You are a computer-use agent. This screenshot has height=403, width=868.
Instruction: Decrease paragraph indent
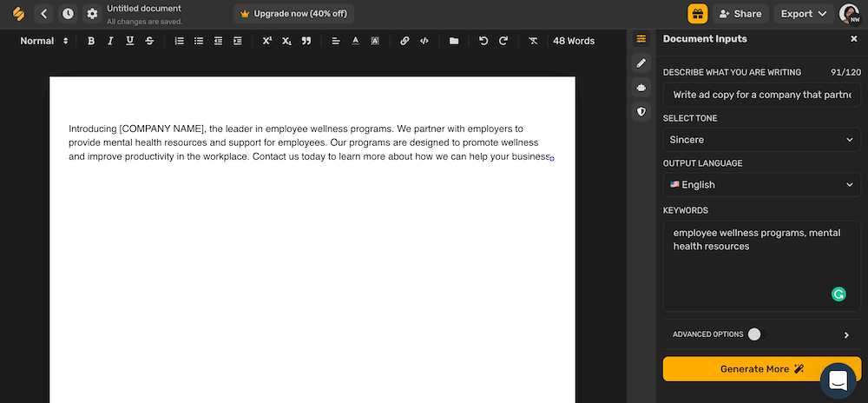[x=218, y=41]
